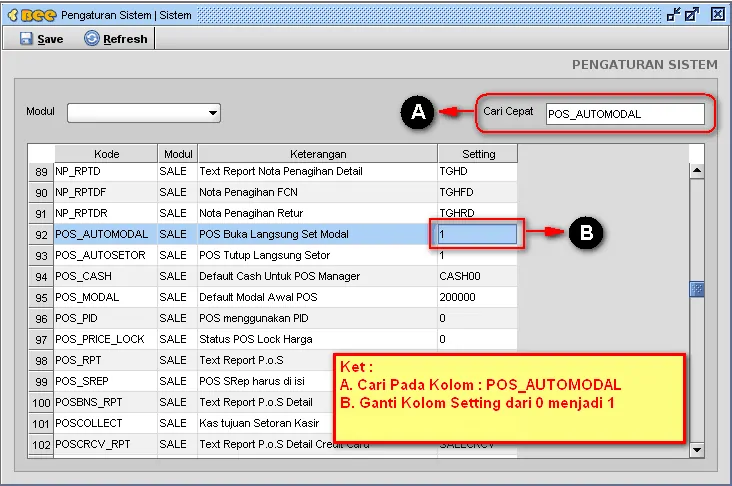Click the TGHFD setting value

coord(477,192)
